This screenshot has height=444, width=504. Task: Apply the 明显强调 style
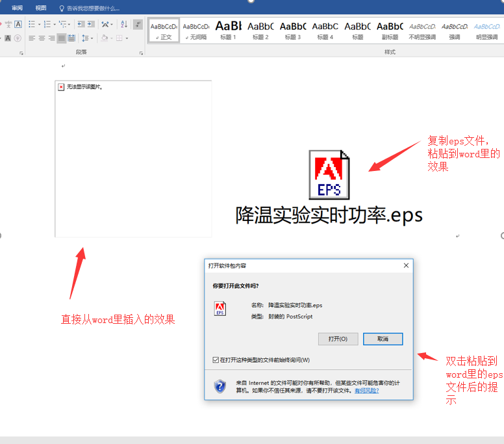tap(486, 31)
